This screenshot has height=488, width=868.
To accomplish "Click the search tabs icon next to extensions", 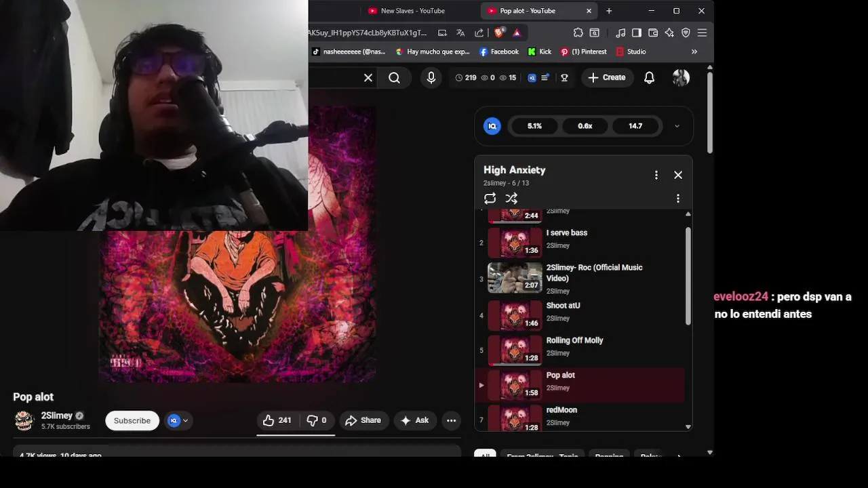I will (595, 33).
